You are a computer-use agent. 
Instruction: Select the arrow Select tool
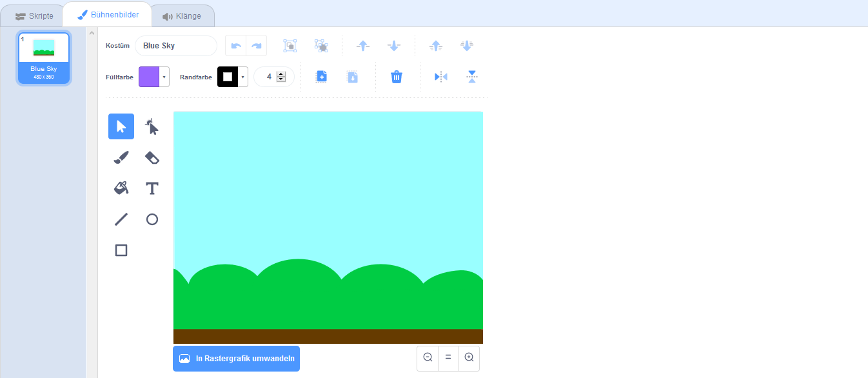tap(121, 126)
